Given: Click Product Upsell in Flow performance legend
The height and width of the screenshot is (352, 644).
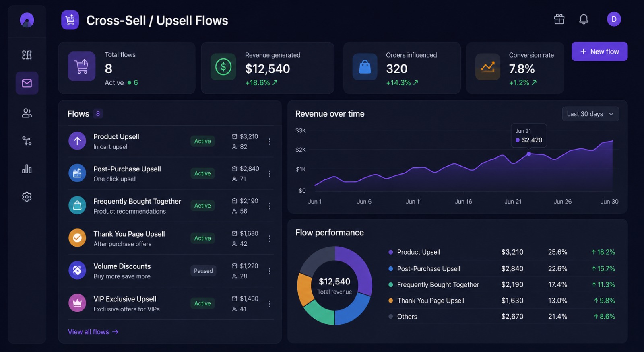Looking at the screenshot, I should 419,252.
